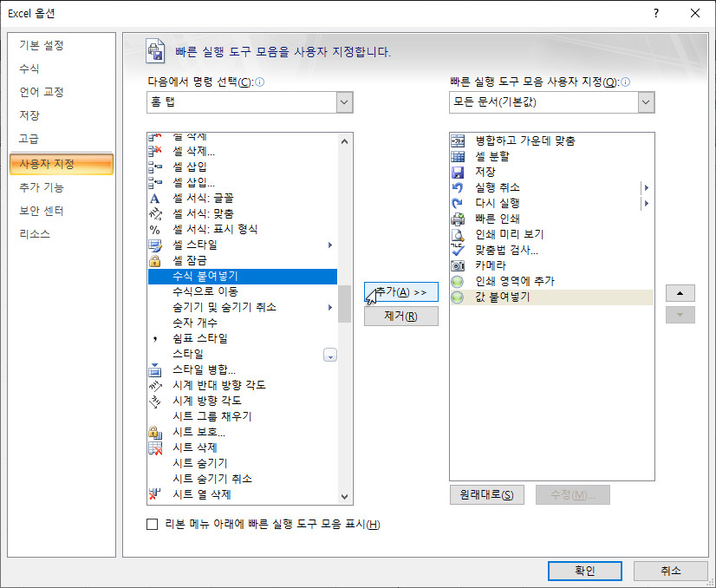Viewport: 716px width, 588px height.
Task: Click the 셀 서식: 맞춤 orientation icon
Action: click(155, 213)
